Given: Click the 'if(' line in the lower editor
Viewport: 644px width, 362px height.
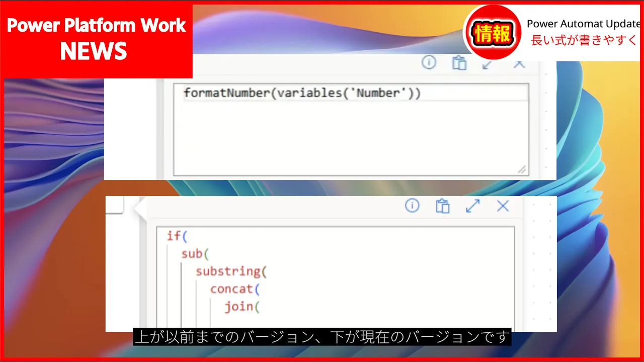Looking at the screenshot, I should point(177,236).
